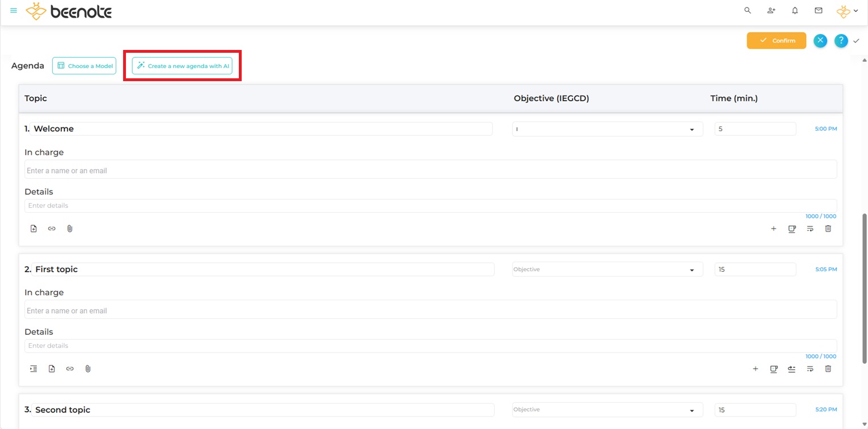
Task: Click the attachment paperclip under First topic
Action: point(88,369)
